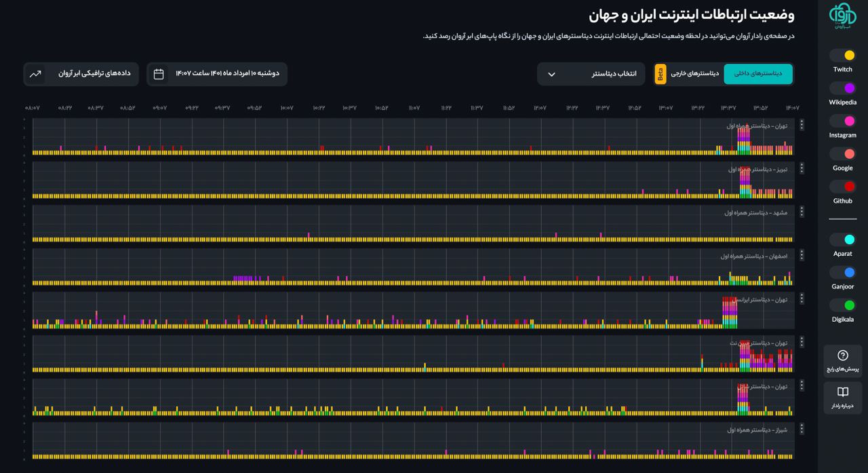Open three-dot menu for Isfahan datacenter chart
Image resolution: width=868 pixels, height=473 pixels.
pyautogui.click(x=802, y=255)
